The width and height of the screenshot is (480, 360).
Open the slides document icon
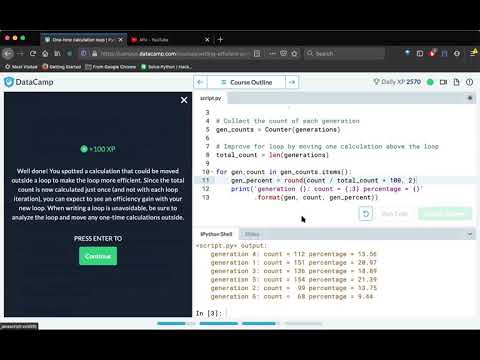456,82
